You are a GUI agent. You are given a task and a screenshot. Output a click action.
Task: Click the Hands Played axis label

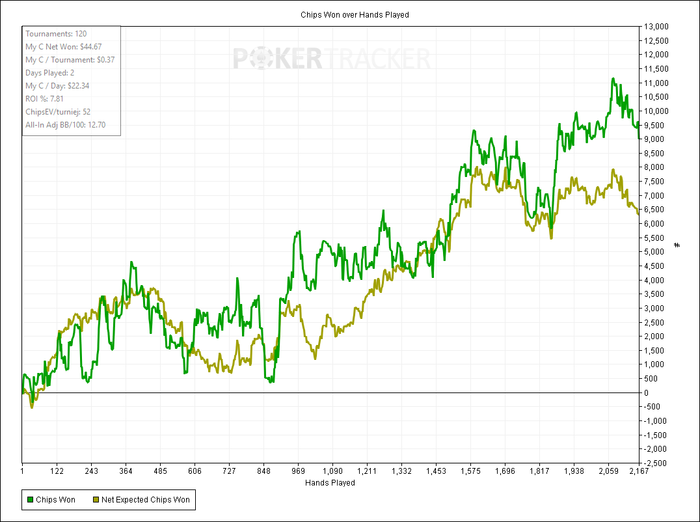pyautogui.click(x=330, y=483)
